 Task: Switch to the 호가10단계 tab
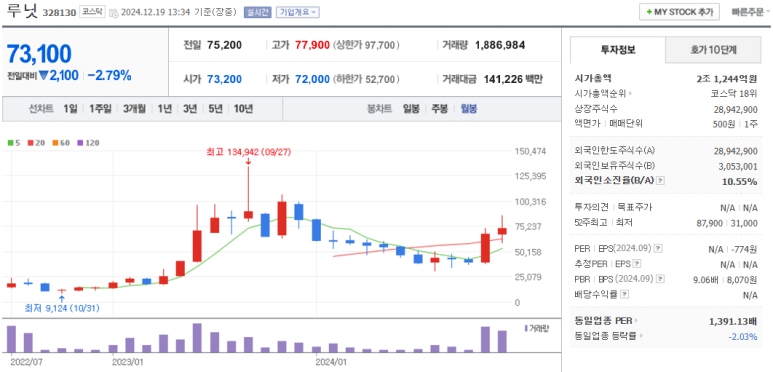[x=714, y=50]
